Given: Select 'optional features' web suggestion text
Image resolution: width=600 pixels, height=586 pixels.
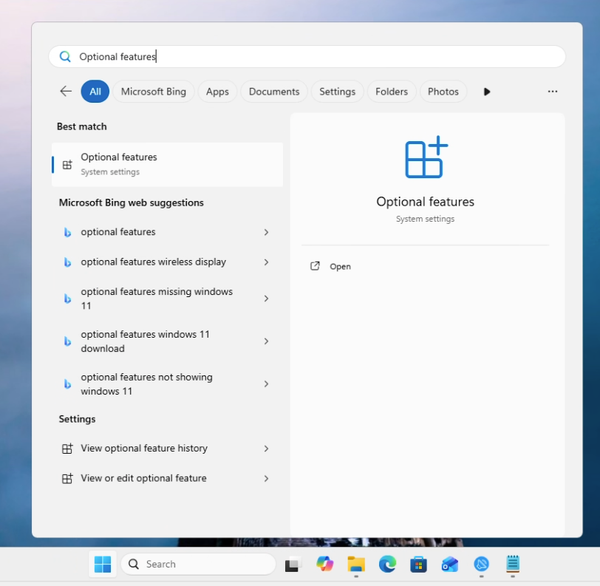Looking at the screenshot, I should click(x=118, y=232).
